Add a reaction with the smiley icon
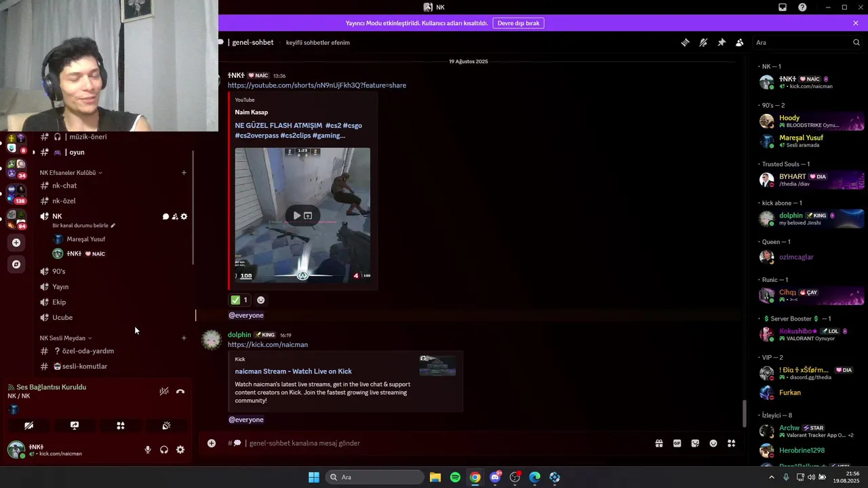868x488 pixels. click(261, 300)
